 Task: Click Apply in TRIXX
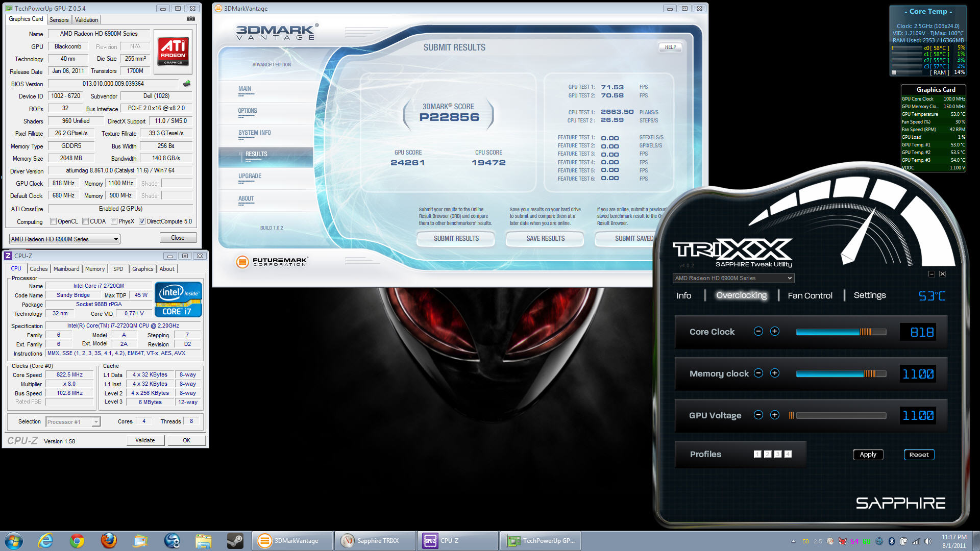(x=868, y=454)
